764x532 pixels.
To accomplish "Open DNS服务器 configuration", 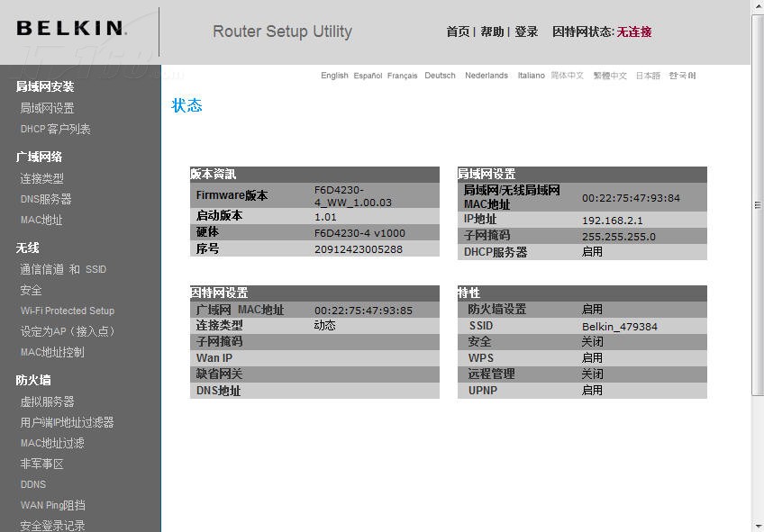I will 48,199.
